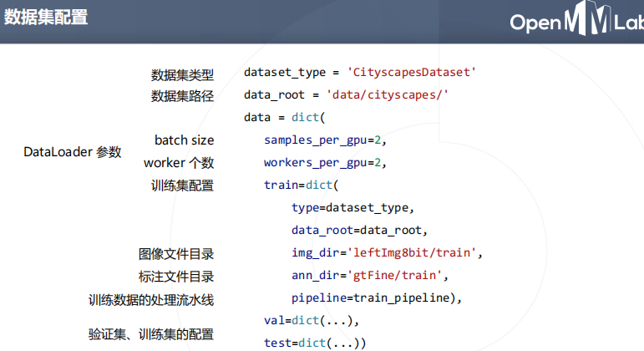Select the label 训练集配置

182,186
